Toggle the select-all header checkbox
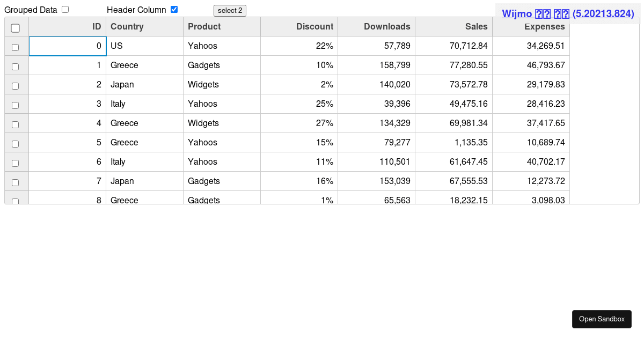Screen dimensions: 644x338 pos(16,28)
